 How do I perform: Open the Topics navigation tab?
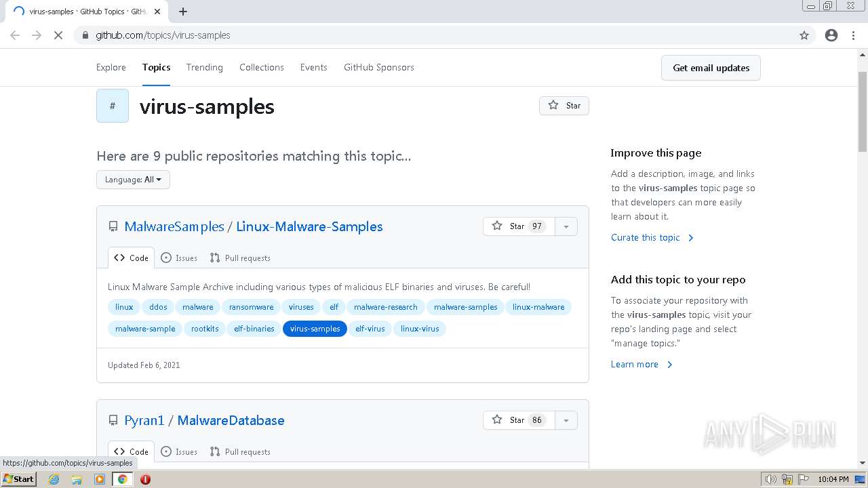(x=156, y=67)
